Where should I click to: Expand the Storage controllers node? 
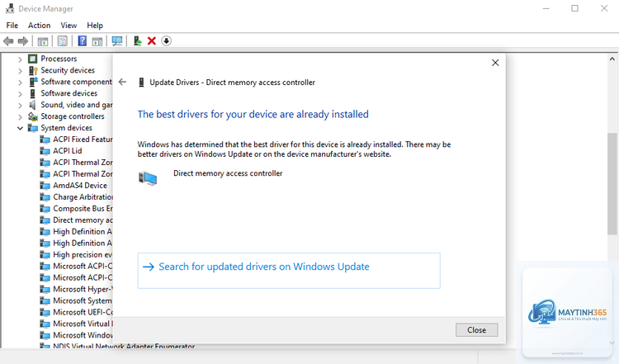(20, 117)
